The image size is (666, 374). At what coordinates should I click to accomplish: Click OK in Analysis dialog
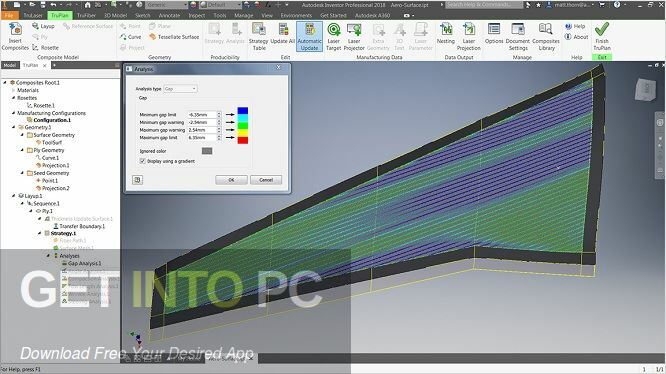(x=231, y=180)
